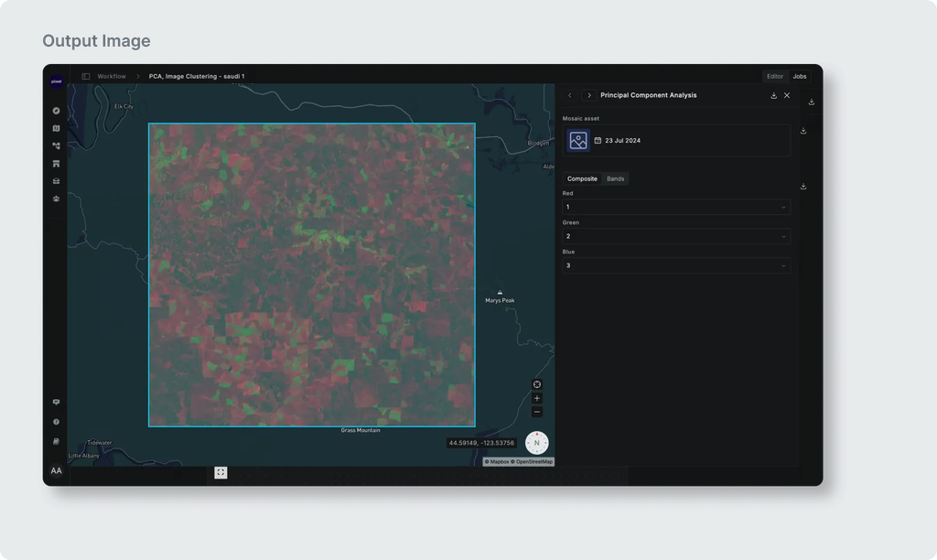Image resolution: width=937 pixels, height=560 pixels.
Task: Open the pixel logo home
Action: click(56, 81)
